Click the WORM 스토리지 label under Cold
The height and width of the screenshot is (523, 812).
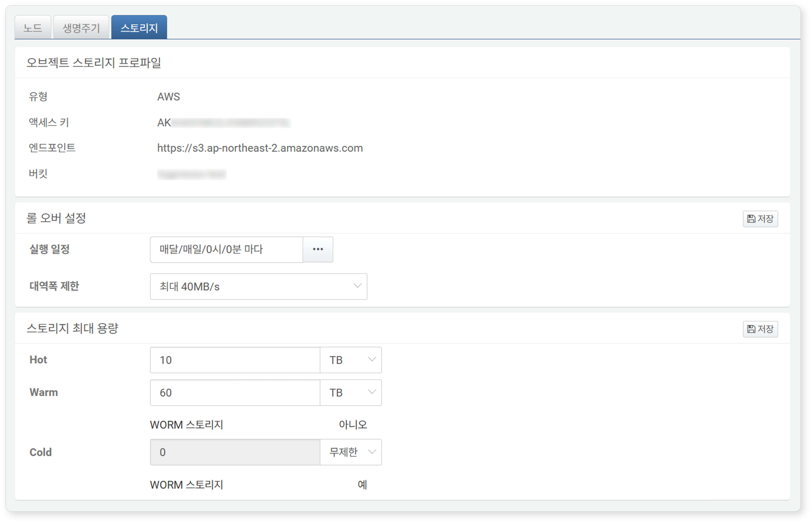[186, 485]
